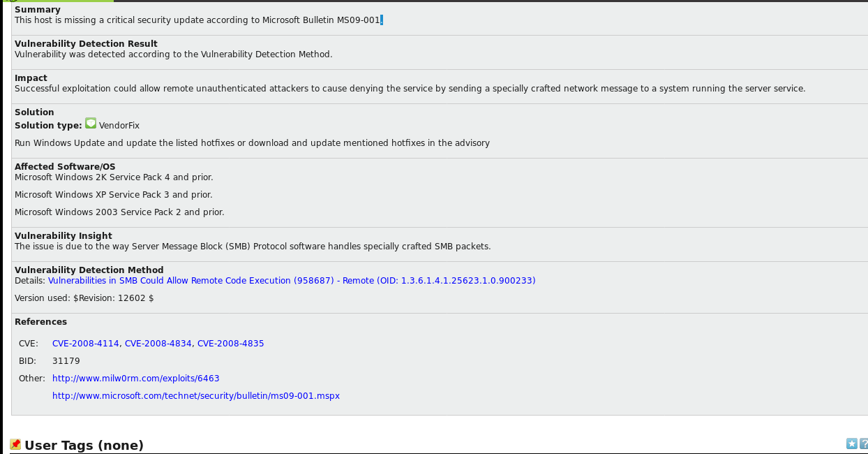Click the Impact section heading
The width and height of the screenshot is (868, 454).
(x=31, y=78)
